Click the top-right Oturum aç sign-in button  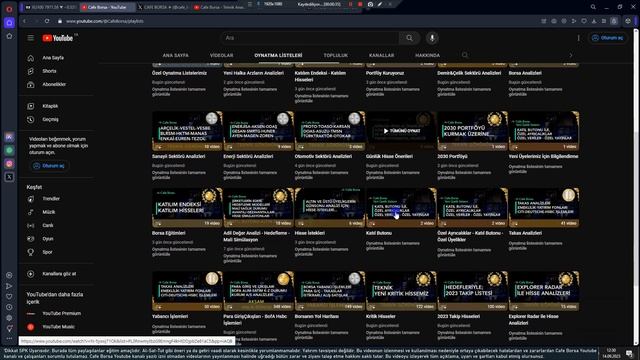click(608, 38)
